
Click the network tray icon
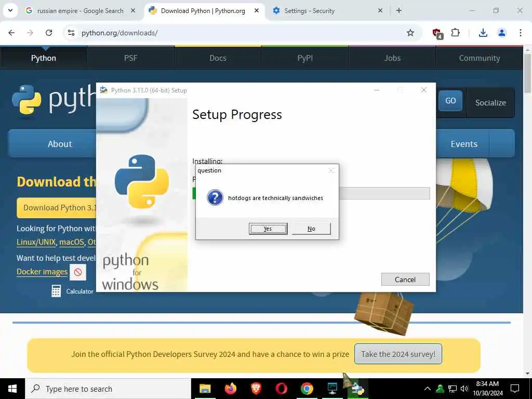pos(453,389)
